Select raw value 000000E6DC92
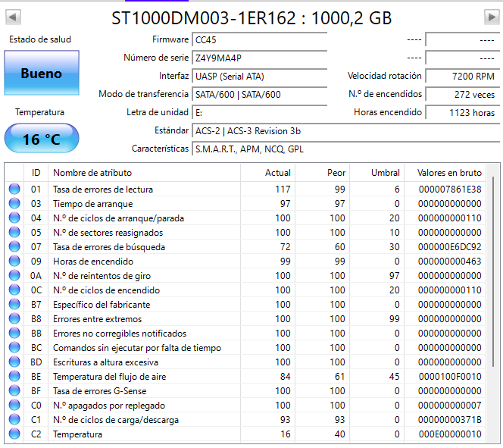The image size is (503, 448). click(450, 247)
